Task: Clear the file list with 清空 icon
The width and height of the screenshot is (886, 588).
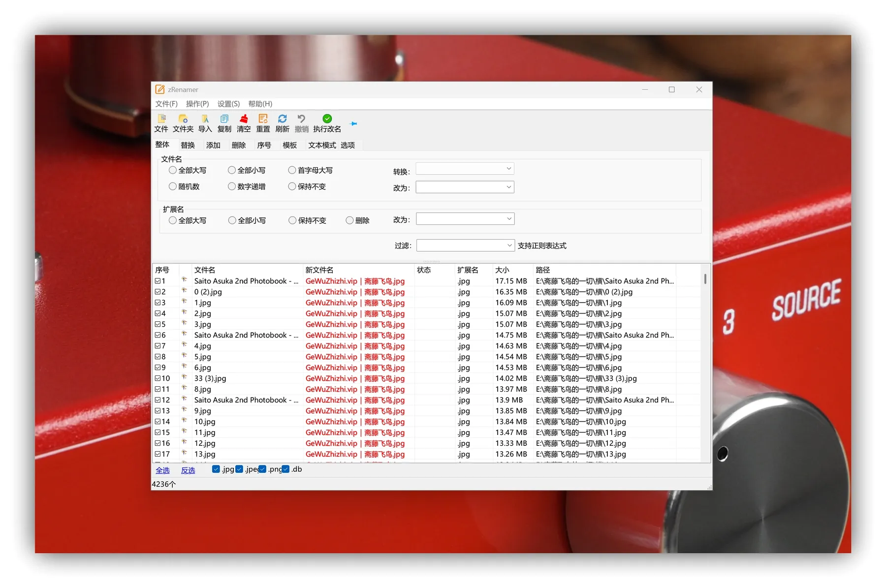Action: pos(244,123)
